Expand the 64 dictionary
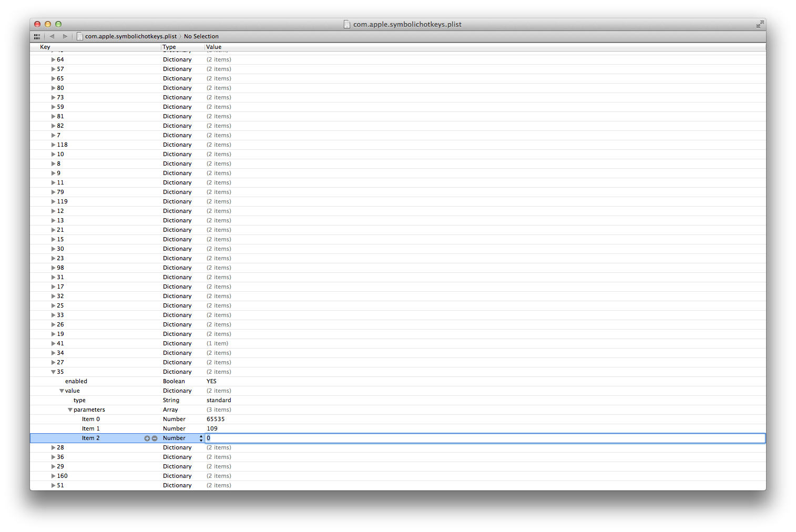This screenshot has width=796, height=532. pyautogui.click(x=53, y=60)
